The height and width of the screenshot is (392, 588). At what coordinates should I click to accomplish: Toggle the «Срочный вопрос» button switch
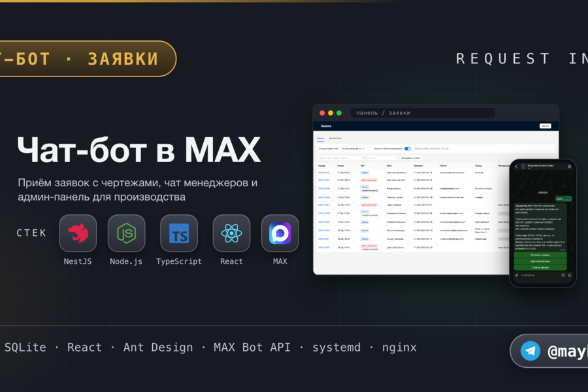coord(408,148)
